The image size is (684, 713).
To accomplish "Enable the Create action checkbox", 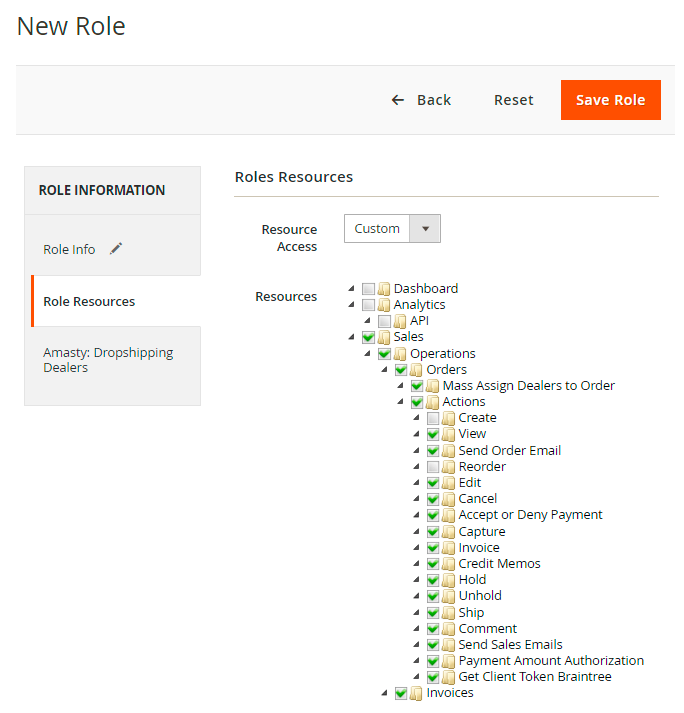I will pyautogui.click(x=433, y=418).
